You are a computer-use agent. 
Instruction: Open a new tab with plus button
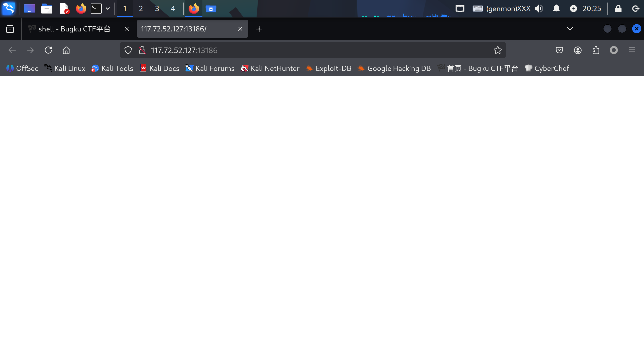259,29
